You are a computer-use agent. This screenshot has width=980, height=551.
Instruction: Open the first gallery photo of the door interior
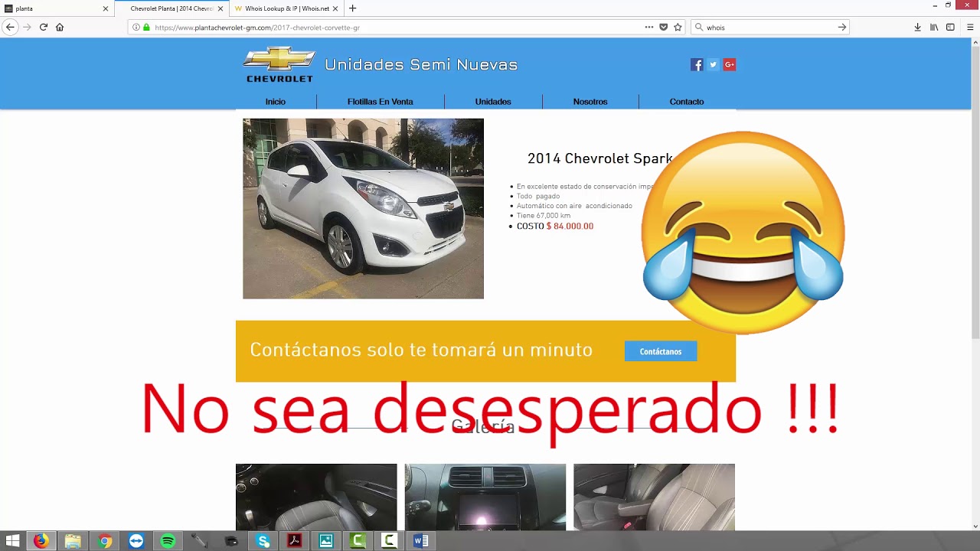(316, 497)
